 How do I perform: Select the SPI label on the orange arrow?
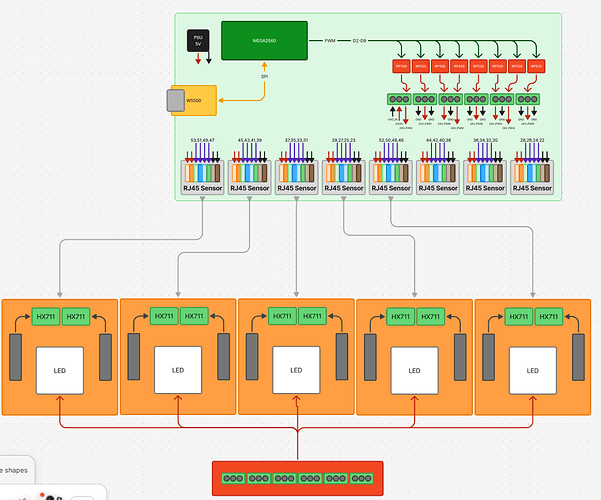(264, 77)
